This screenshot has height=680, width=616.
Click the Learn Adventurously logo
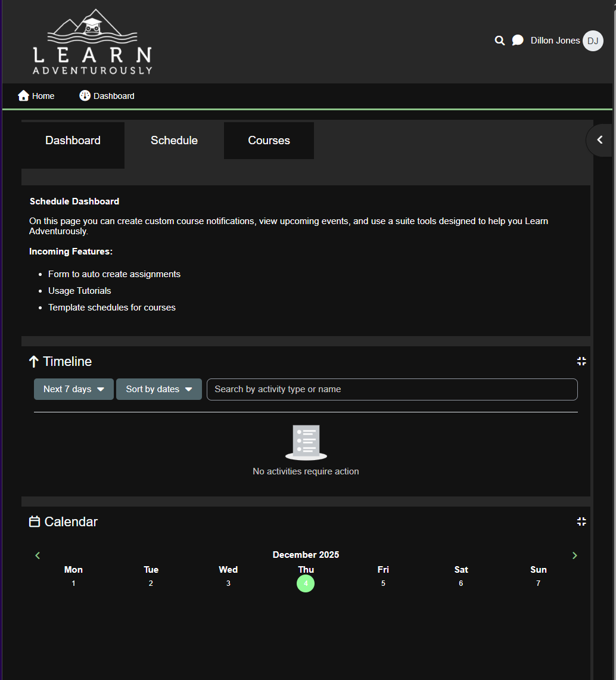tap(92, 42)
